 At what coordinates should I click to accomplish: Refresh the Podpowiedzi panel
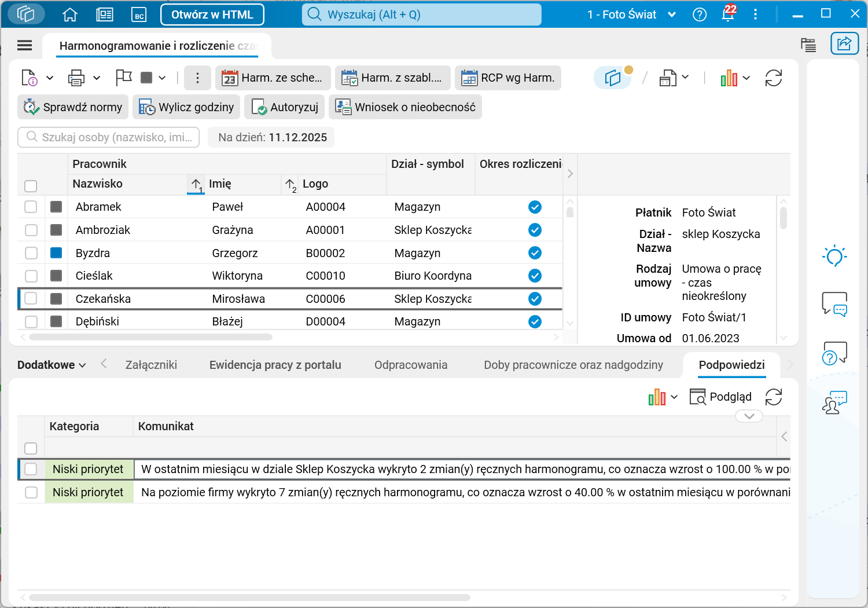[774, 397]
